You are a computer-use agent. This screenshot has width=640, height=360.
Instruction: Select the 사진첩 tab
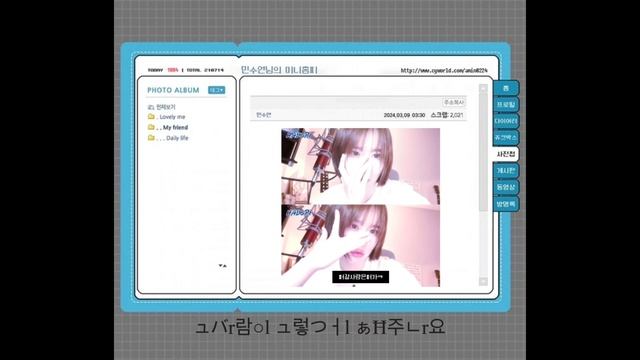506,154
